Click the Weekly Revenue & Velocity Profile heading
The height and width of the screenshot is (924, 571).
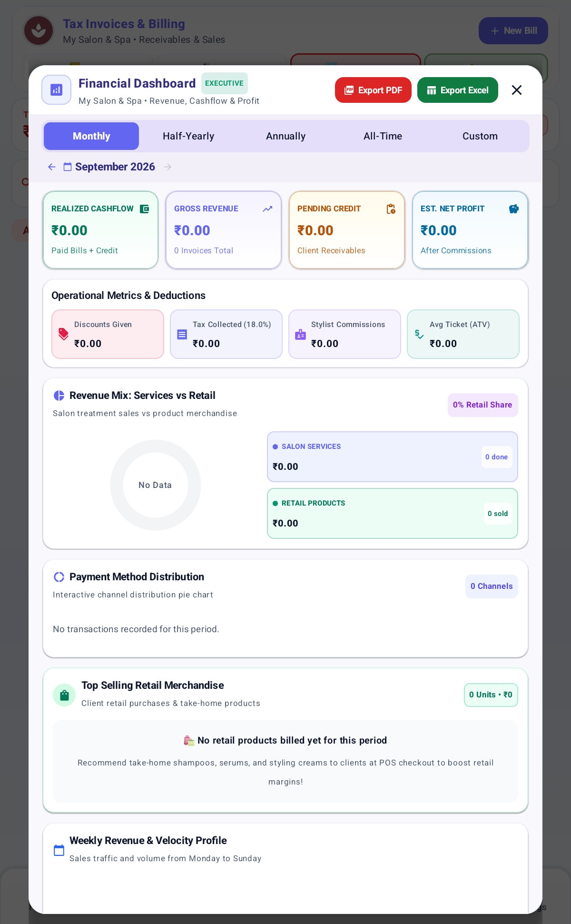tap(148, 841)
